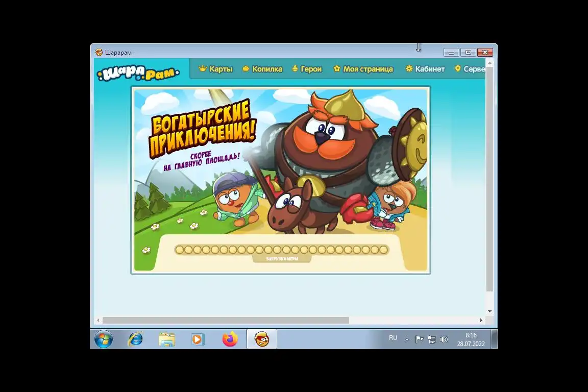Open the Карты menu item
This screenshot has width=588, height=392.
[x=215, y=69]
